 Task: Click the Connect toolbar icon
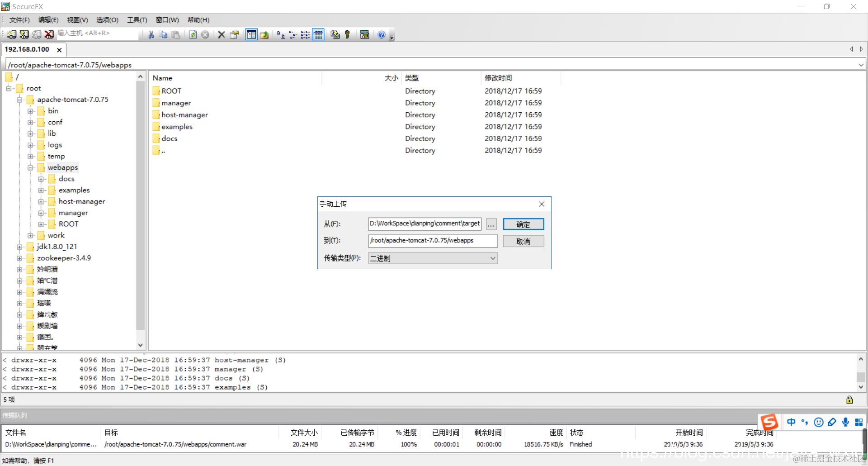click(12, 34)
